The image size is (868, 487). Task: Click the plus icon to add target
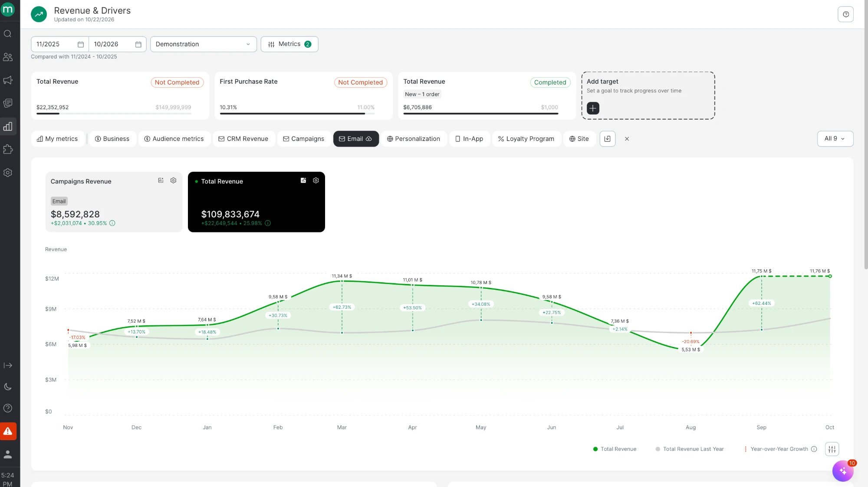pyautogui.click(x=593, y=108)
